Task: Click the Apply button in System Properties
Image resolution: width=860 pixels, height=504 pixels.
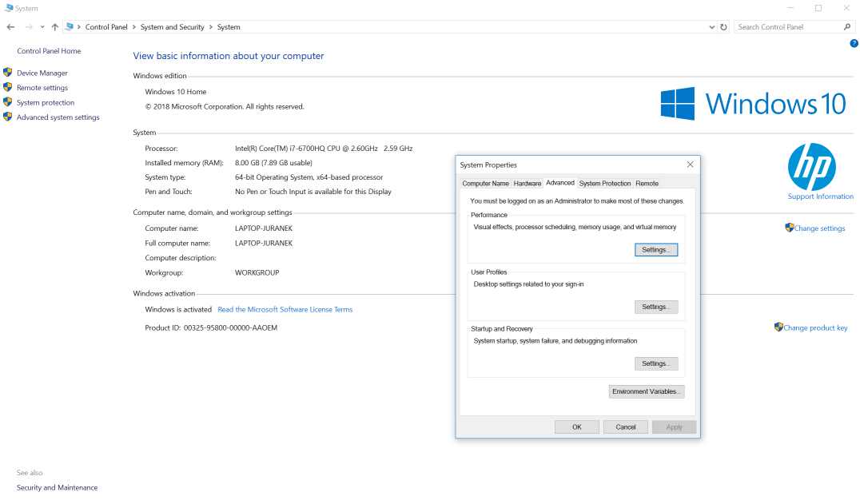Action: click(x=674, y=427)
